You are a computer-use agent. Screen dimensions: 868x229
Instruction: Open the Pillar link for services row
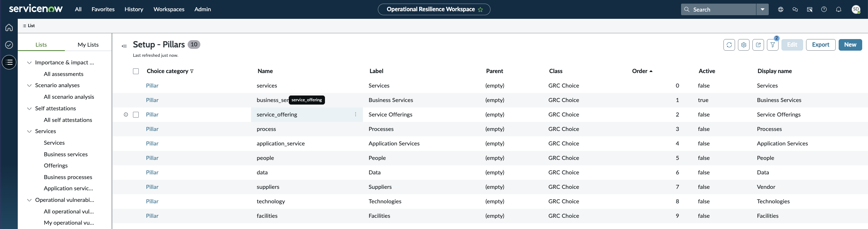(x=152, y=86)
